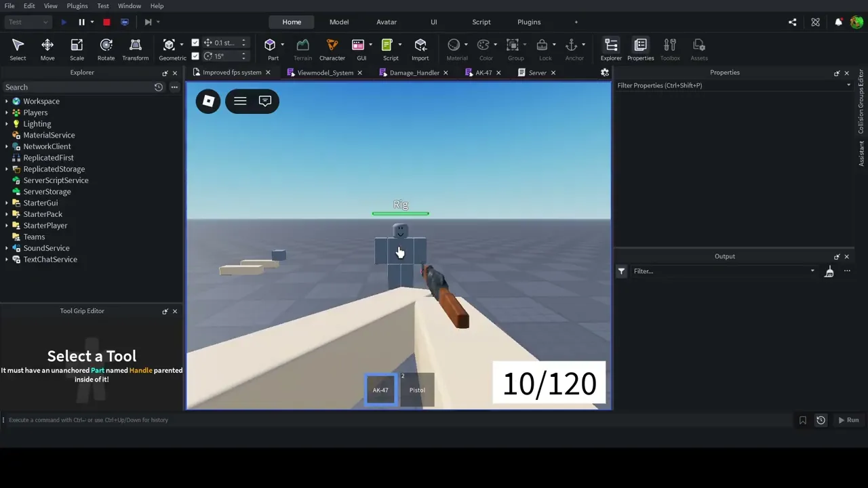Image resolution: width=868 pixels, height=488 pixels.
Task: Toggle the Properties panel button
Action: click(x=640, y=49)
